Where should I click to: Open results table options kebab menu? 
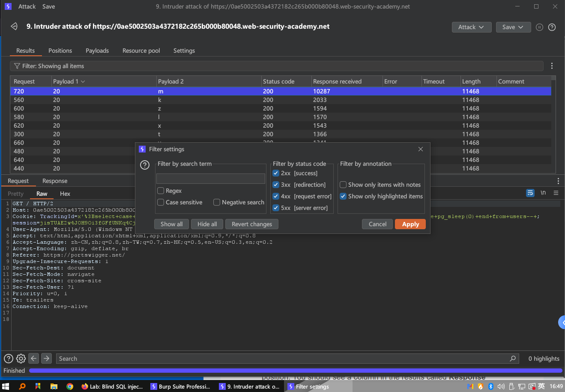[552, 66]
